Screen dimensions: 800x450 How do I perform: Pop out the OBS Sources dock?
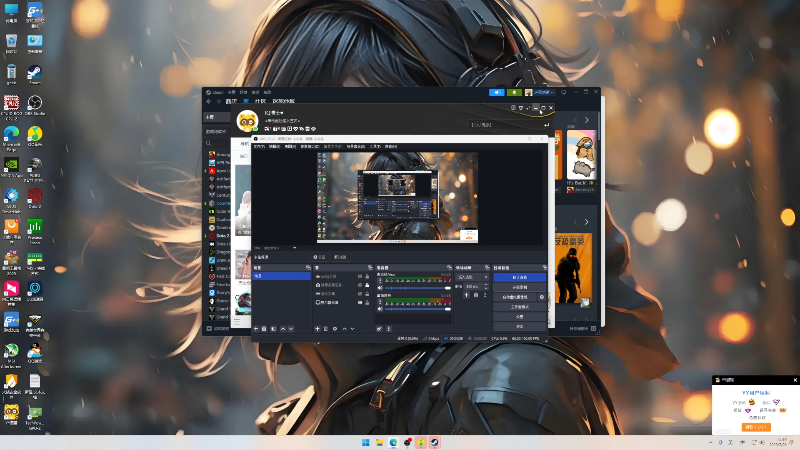[370, 267]
